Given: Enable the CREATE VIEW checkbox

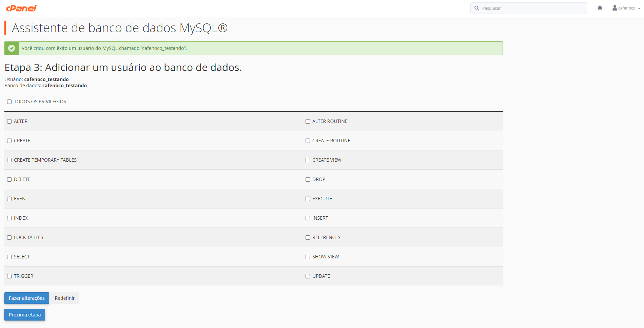Looking at the screenshot, I should click(308, 160).
